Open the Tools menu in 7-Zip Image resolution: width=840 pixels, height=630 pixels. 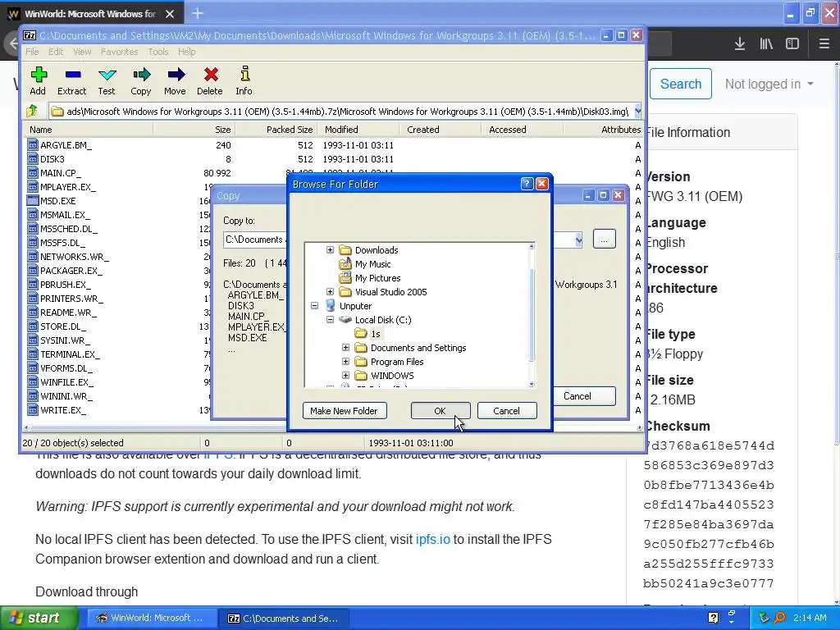tap(158, 52)
